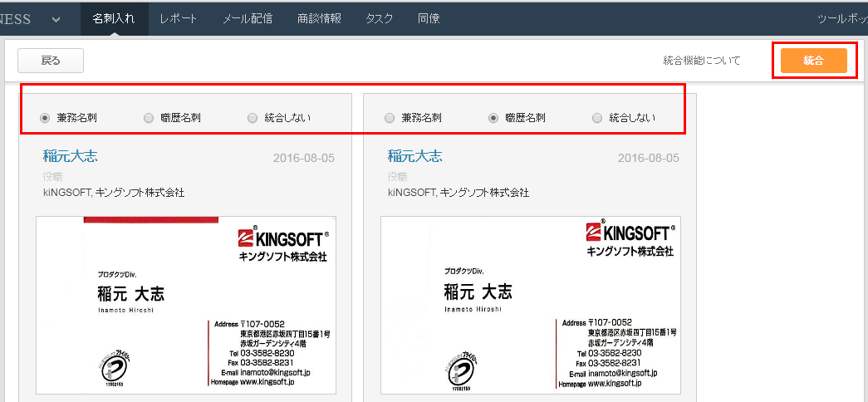Open the タスク tab

pos(380,18)
